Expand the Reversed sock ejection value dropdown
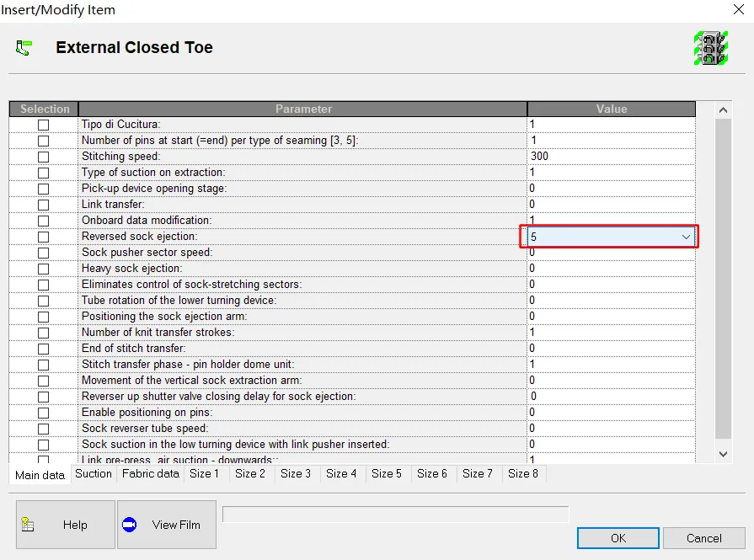The width and height of the screenshot is (754, 560). (686, 237)
